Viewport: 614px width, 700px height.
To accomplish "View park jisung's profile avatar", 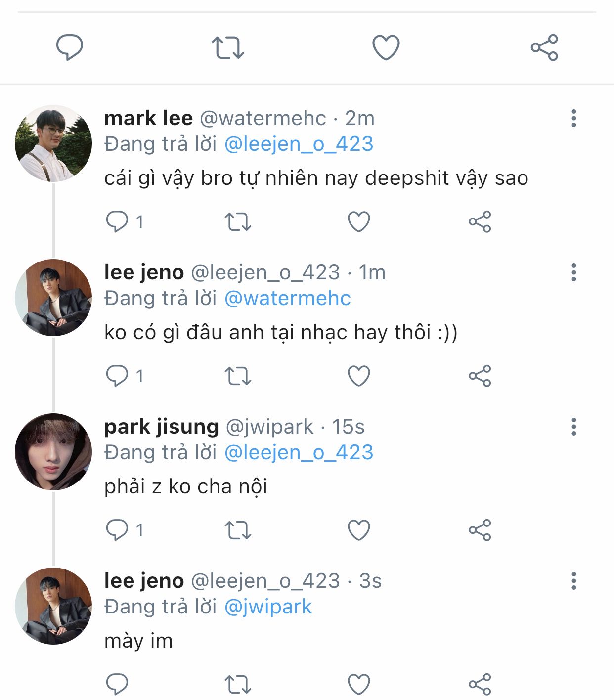I will [x=53, y=452].
